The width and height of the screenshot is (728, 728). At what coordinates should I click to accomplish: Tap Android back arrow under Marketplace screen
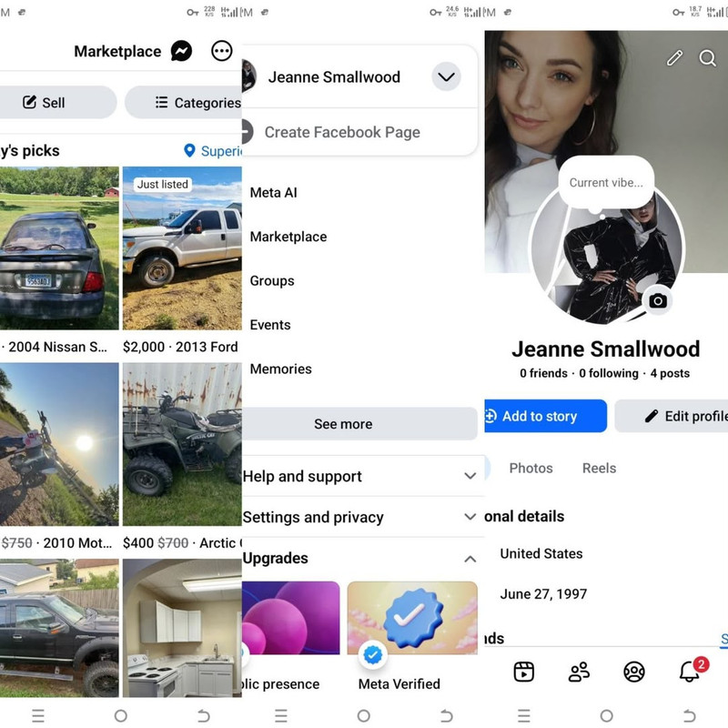(x=203, y=715)
